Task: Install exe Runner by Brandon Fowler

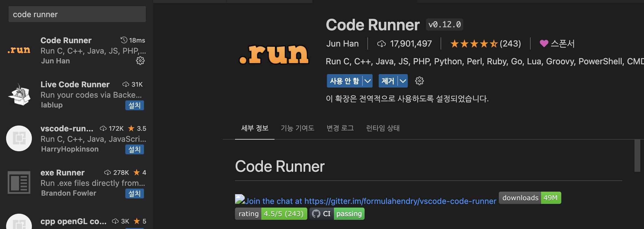Action: (x=134, y=193)
